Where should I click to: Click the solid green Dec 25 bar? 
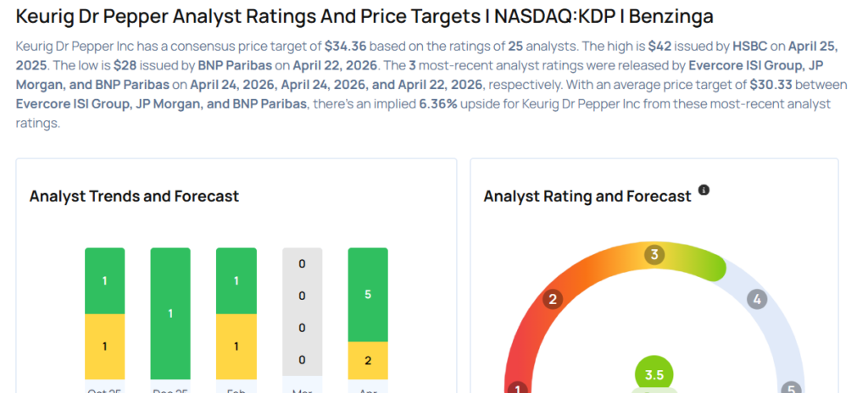170,313
